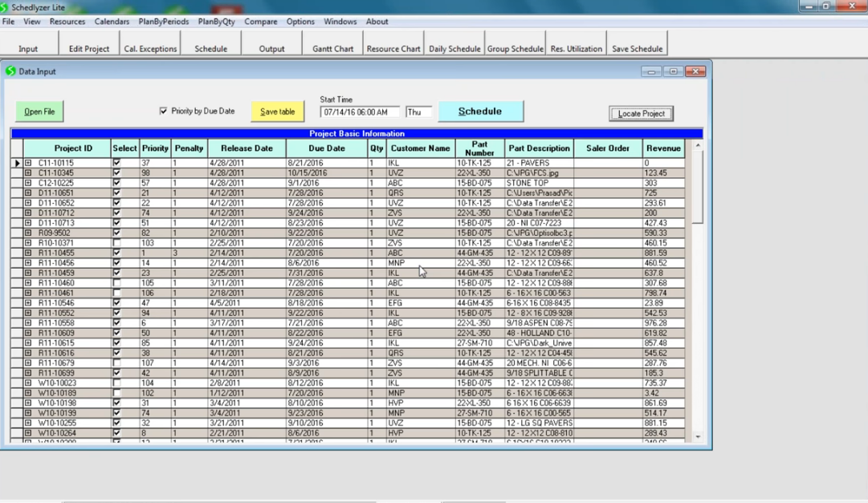Open Edit Project from the toolbar
This screenshot has width=868, height=503.
[89, 48]
